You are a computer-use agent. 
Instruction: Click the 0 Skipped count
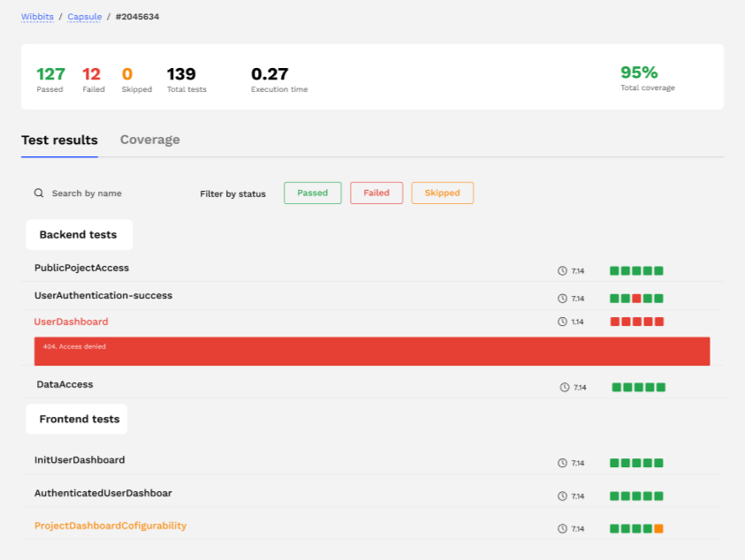pos(136,79)
